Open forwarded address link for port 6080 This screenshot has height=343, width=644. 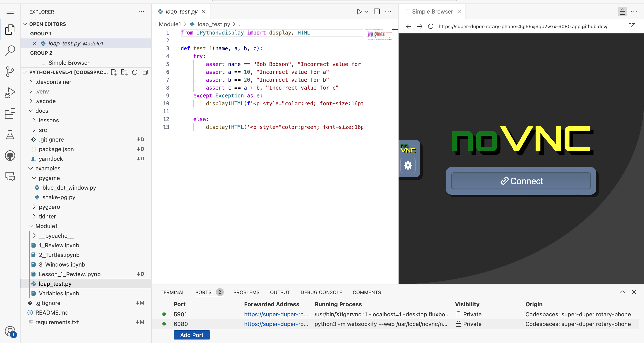276,324
